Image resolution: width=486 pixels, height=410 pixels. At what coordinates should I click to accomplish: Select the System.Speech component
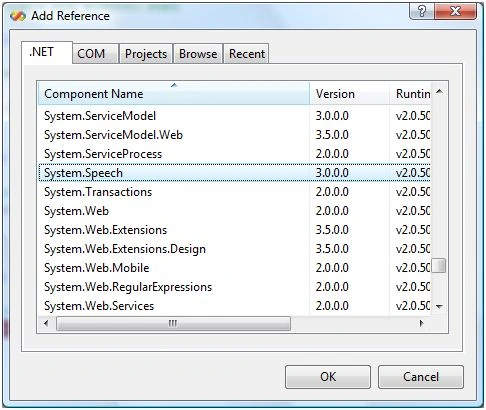point(235,173)
